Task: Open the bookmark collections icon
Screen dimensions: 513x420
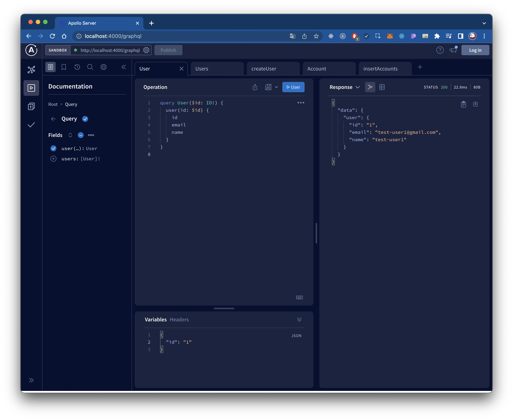Action: tap(64, 67)
